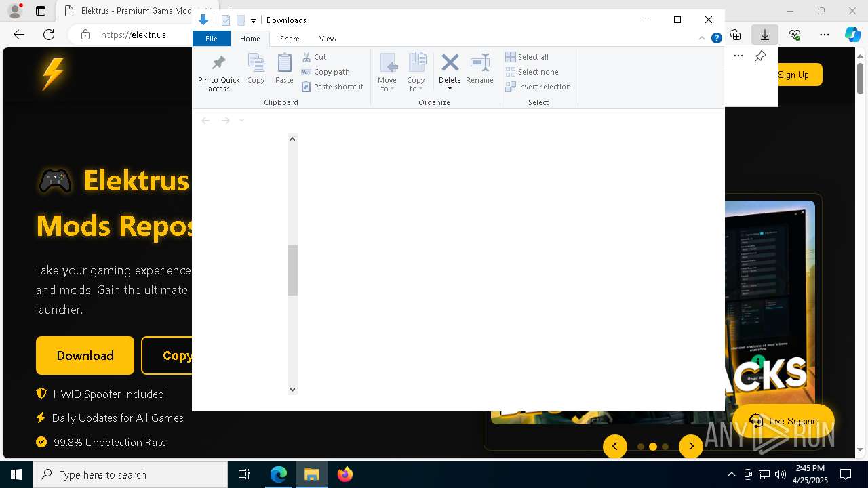This screenshot has width=868, height=488.
Task: Click Select none in ribbon
Action: click(532, 72)
